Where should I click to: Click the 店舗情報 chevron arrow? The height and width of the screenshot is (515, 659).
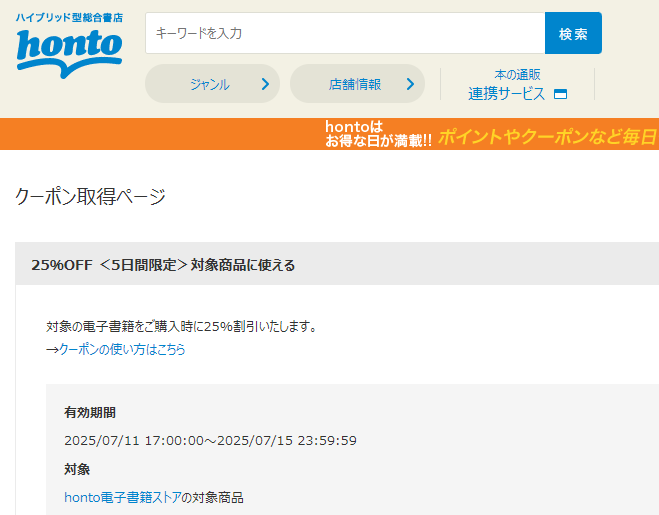(x=410, y=84)
